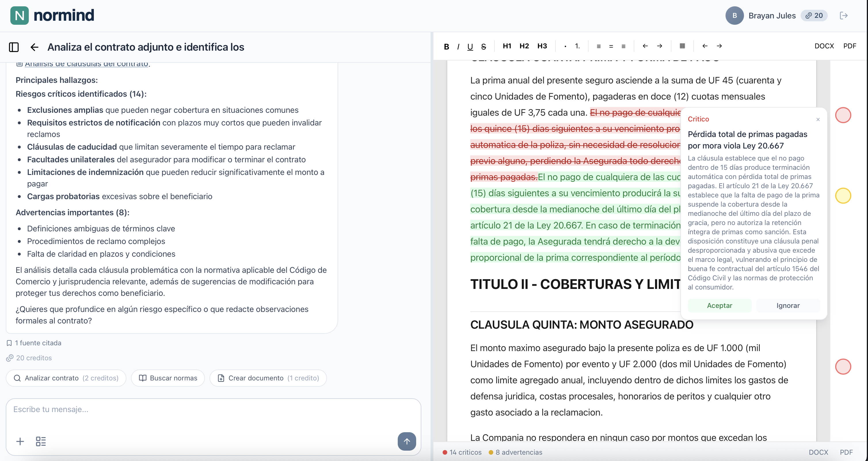Click the CLAUSULA QUINTA: MONTO ASEGURADO heading
868x461 pixels.
pyautogui.click(x=582, y=325)
